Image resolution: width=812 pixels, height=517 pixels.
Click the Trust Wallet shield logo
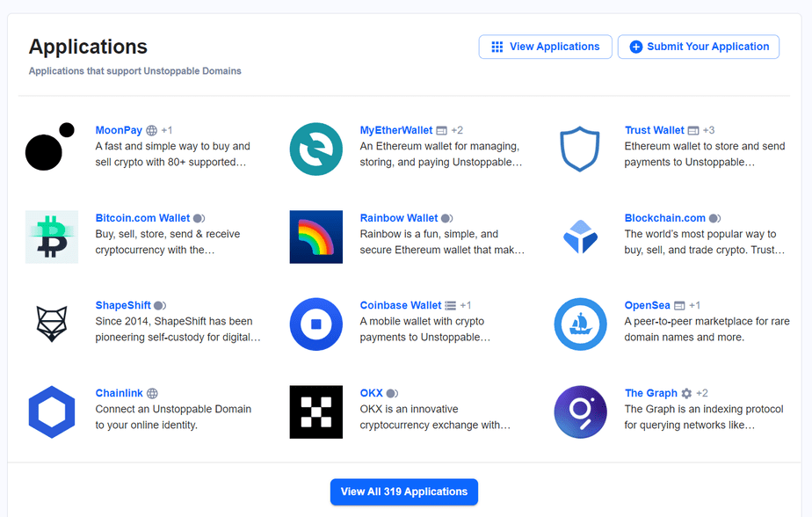580,148
